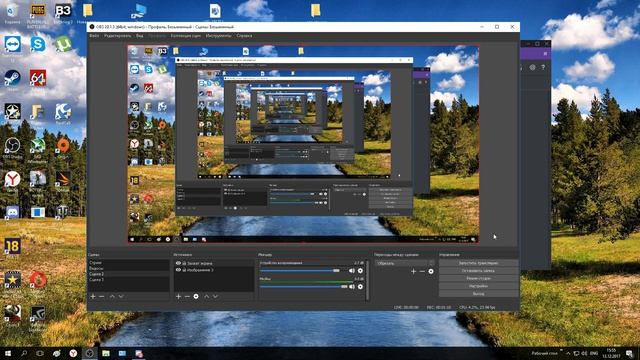Click the help question mark in the purple window
Viewport: 640px width, 360px height.
point(543,67)
